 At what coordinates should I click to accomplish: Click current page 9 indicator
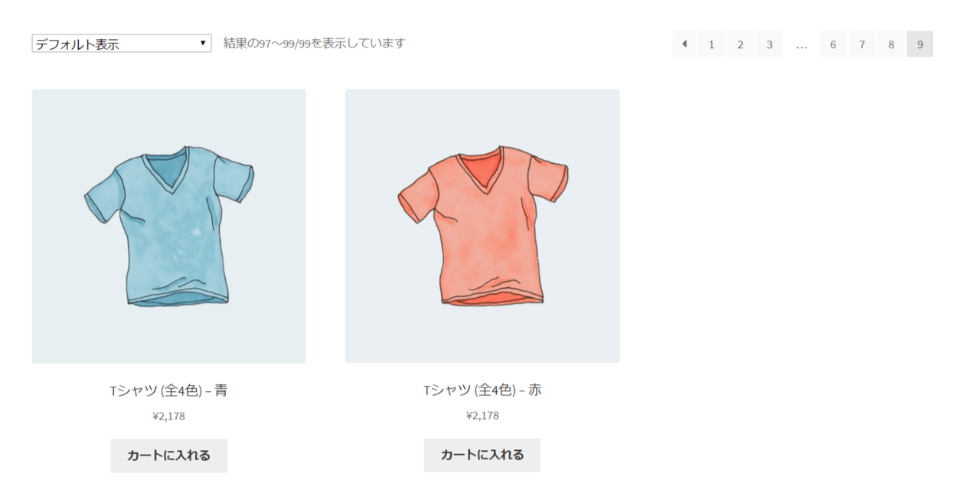pyautogui.click(x=920, y=44)
